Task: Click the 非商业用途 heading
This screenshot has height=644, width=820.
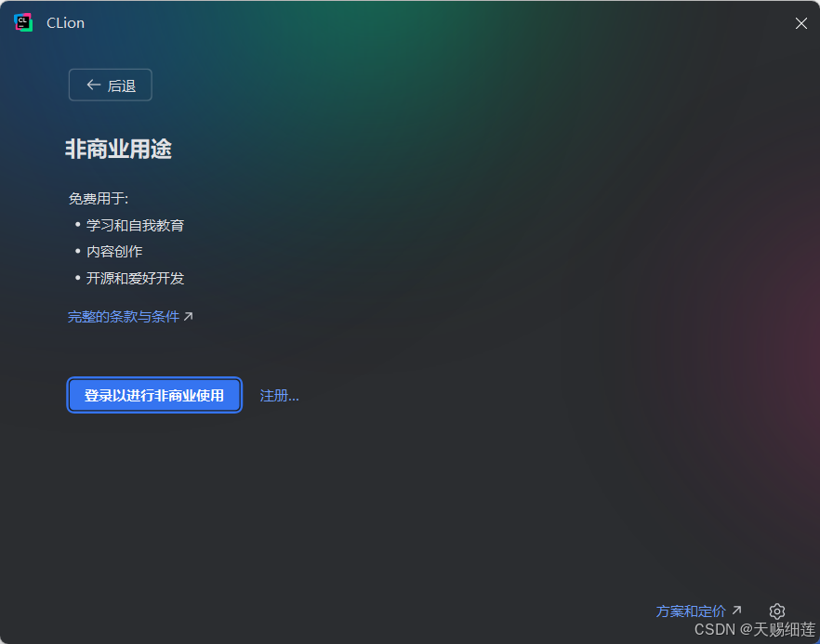Action: point(119,149)
